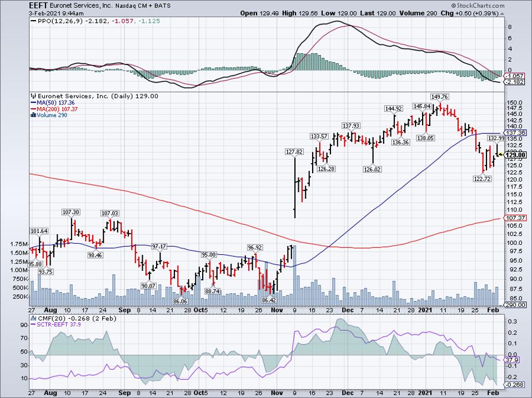Click the Last 129.00 header value
Viewport: 532px width, 398px height.
click(378, 13)
